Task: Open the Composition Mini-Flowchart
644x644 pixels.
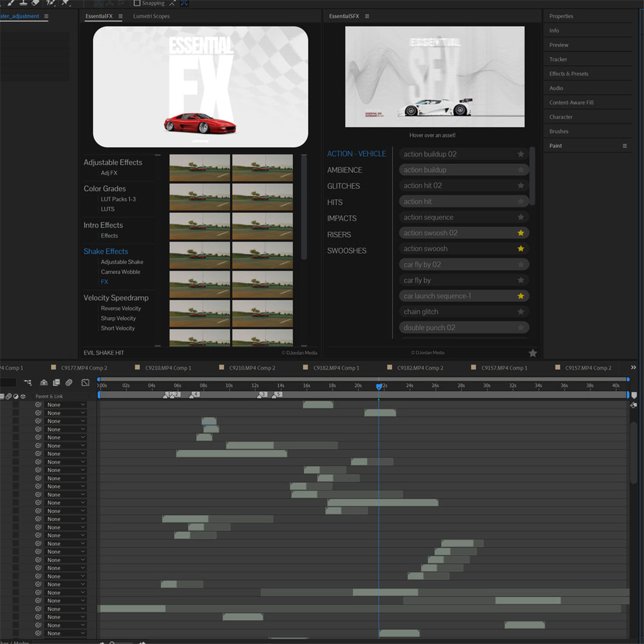Action: [x=28, y=382]
